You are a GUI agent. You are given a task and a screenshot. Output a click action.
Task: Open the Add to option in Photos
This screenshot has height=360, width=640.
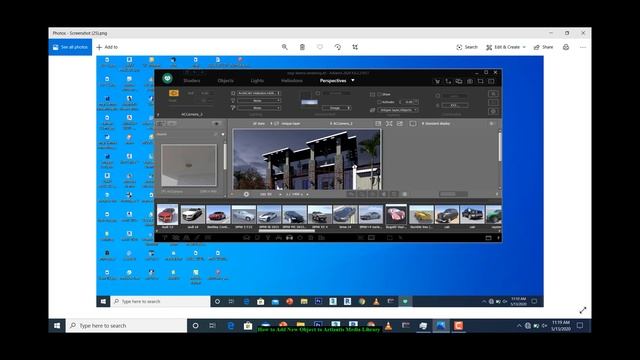(107, 47)
